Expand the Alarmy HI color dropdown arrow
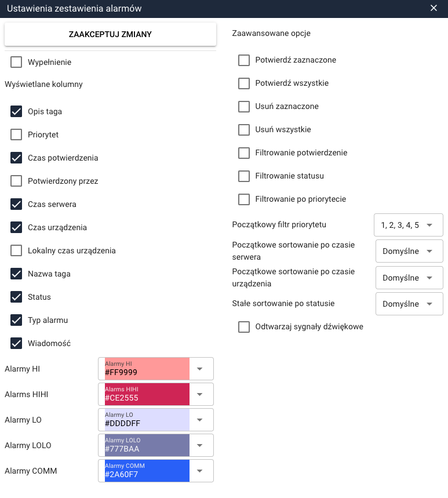Viewport: 448px width, 498px height. [199, 369]
